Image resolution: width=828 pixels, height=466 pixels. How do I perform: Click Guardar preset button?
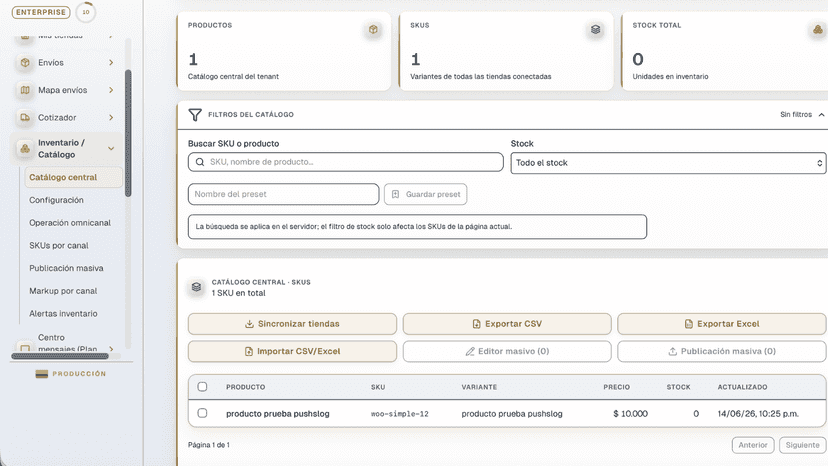coord(426,194)
